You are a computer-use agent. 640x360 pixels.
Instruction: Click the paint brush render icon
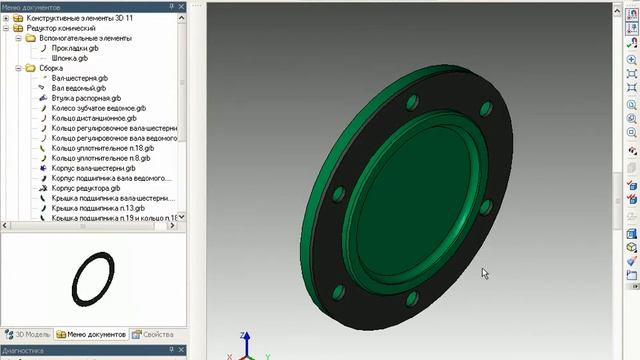click(x=631, y=261)
